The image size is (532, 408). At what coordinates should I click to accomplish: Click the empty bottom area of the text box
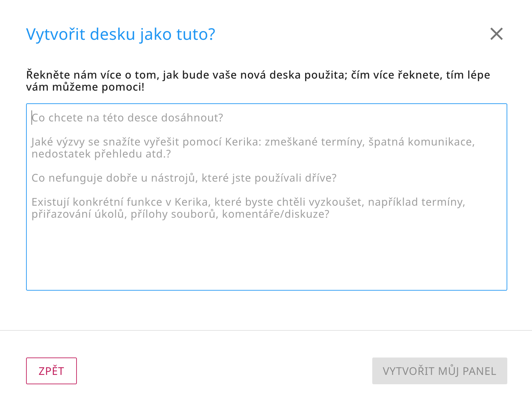(x=266, y=258)
